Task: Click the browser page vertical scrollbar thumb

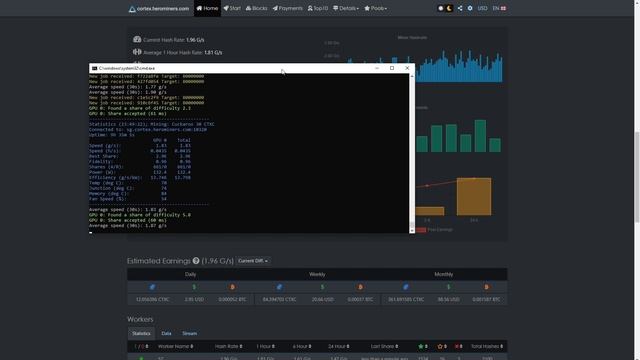Action: coord(637,178)
